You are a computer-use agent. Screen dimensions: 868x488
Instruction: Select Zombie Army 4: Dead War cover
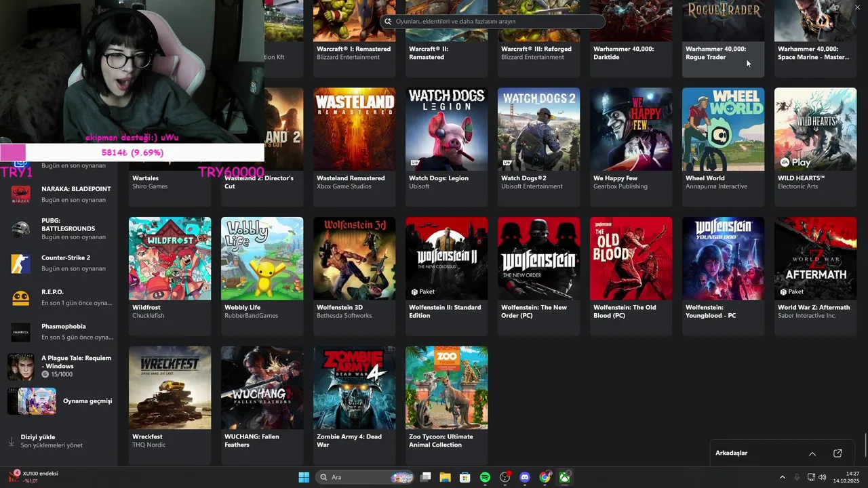355,388
